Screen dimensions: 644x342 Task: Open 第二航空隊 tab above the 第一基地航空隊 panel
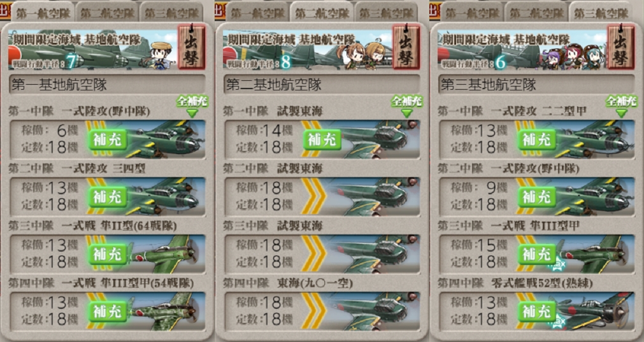pos(107,12)
